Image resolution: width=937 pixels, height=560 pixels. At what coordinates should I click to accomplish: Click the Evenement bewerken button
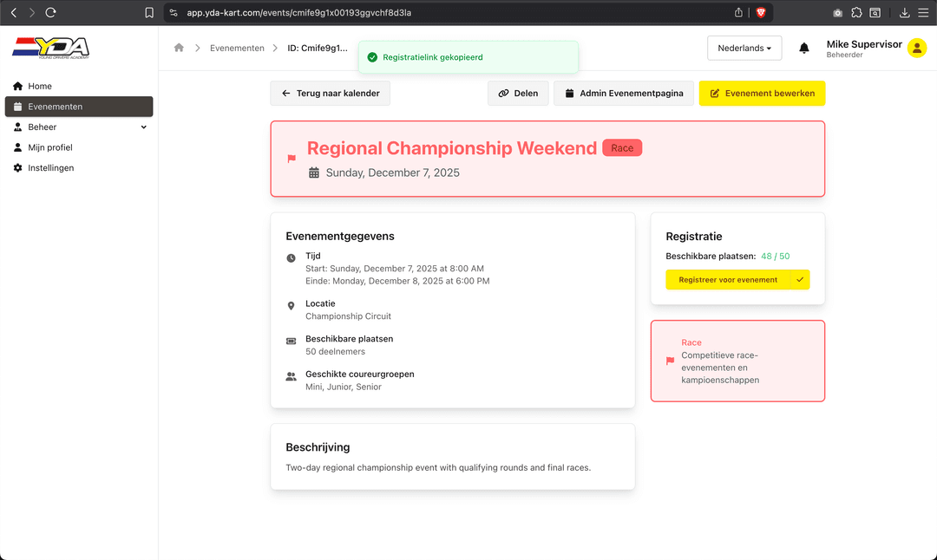tap(762, 94)
